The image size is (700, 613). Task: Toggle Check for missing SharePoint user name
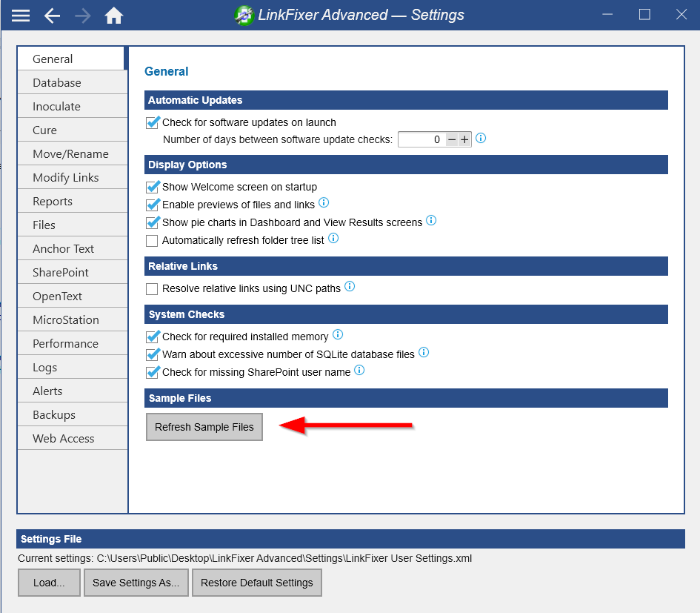point(153,372)
